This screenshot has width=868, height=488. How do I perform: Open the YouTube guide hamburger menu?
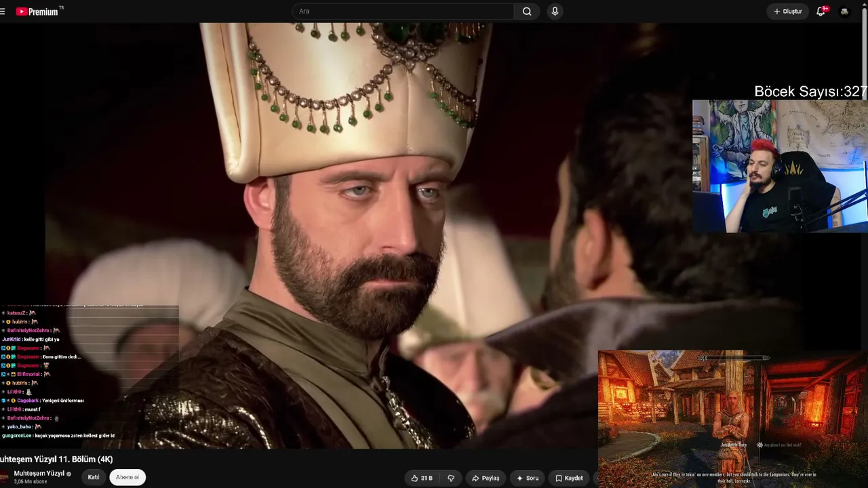point(3,12)
